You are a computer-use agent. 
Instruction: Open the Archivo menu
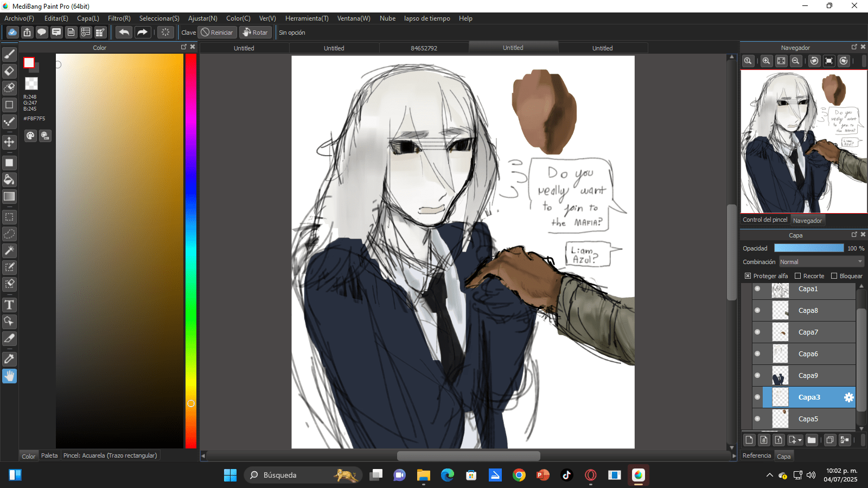click(x=19, y=18)
